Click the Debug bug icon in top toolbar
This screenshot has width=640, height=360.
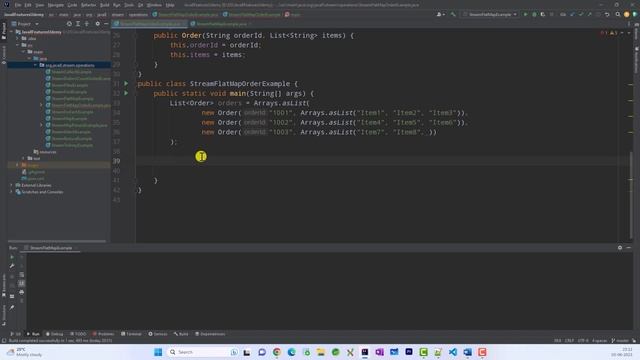tap(534, 14)
